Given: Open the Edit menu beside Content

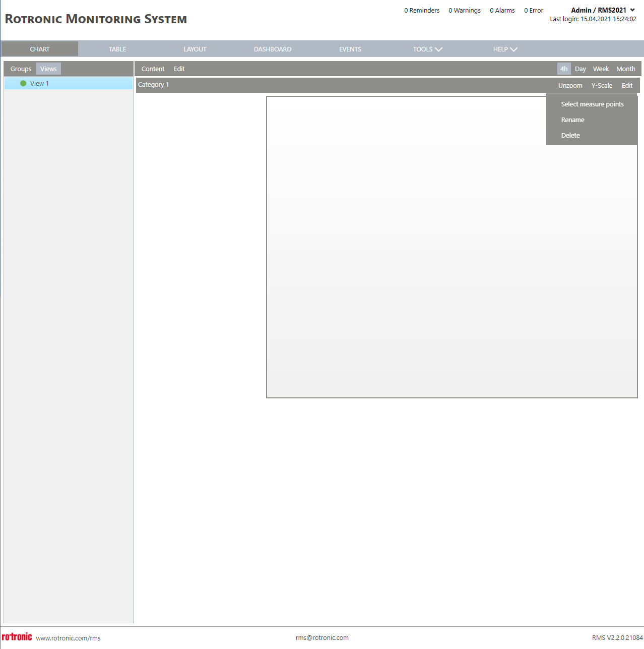Looking at the screenshot, I should coord(179,69).
